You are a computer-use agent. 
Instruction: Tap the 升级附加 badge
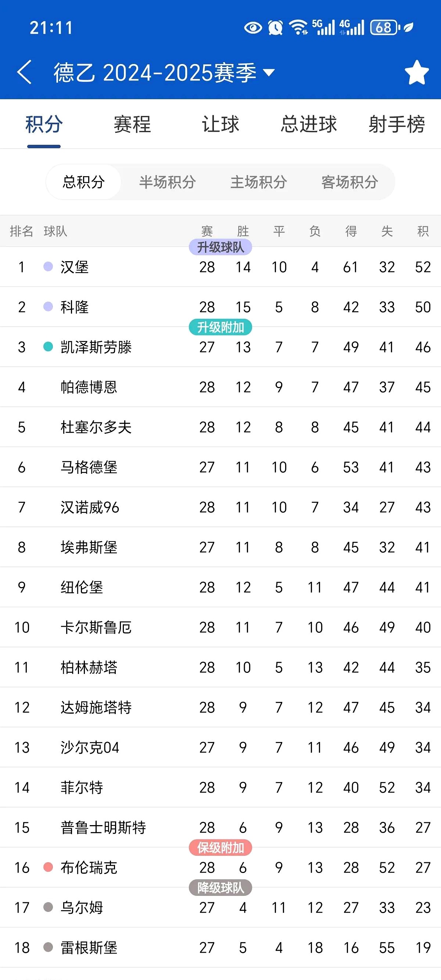point(220,326)
